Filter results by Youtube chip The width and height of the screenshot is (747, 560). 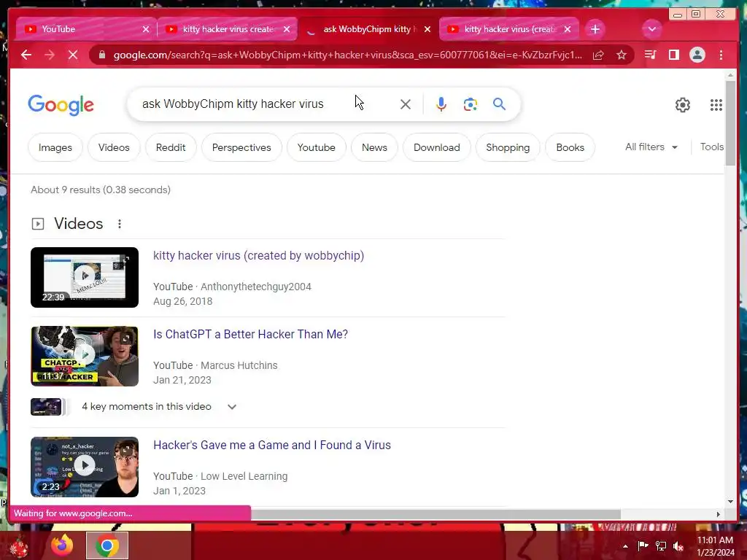tap(317, 147)
